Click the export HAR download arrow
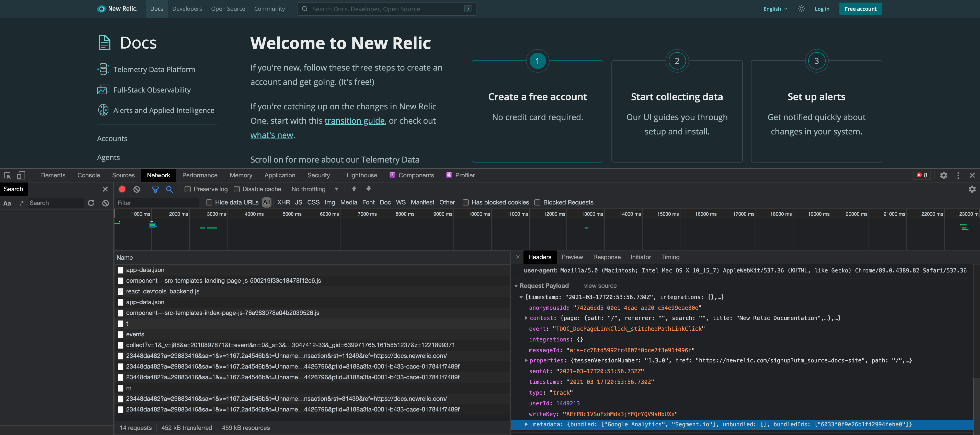 (x=368, y=189)
